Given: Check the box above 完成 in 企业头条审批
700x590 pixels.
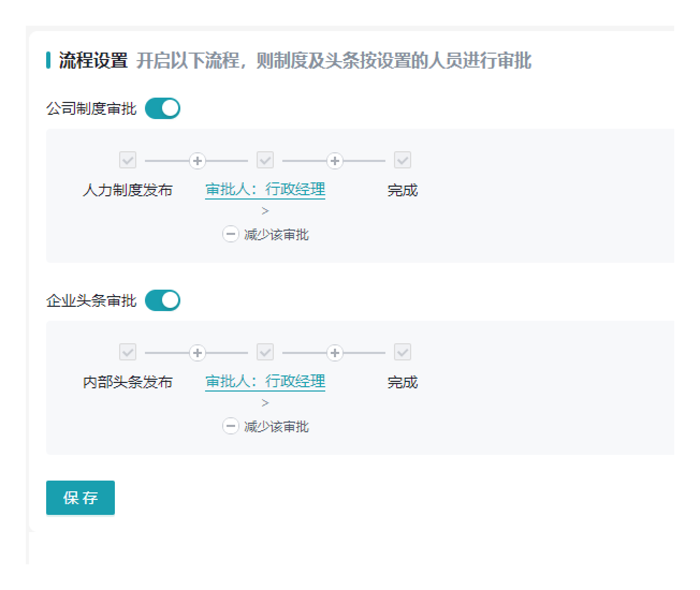Looking at the screenshot, I should 403,352.
